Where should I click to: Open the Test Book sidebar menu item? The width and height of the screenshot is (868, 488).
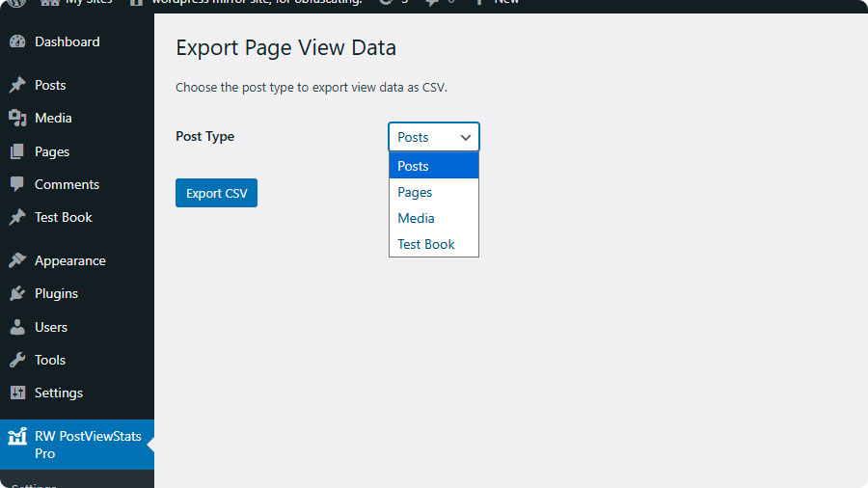pos(63,217)
